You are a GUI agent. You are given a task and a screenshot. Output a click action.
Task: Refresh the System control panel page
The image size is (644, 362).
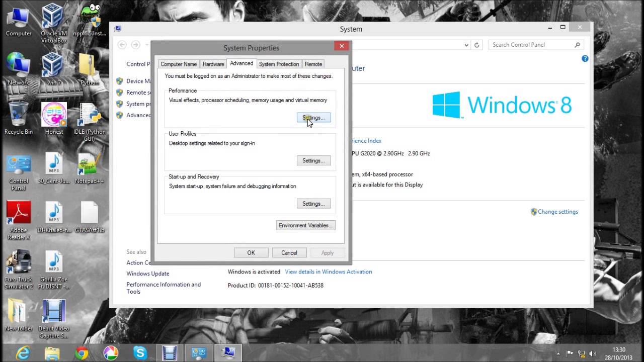(x=477, y=45)
